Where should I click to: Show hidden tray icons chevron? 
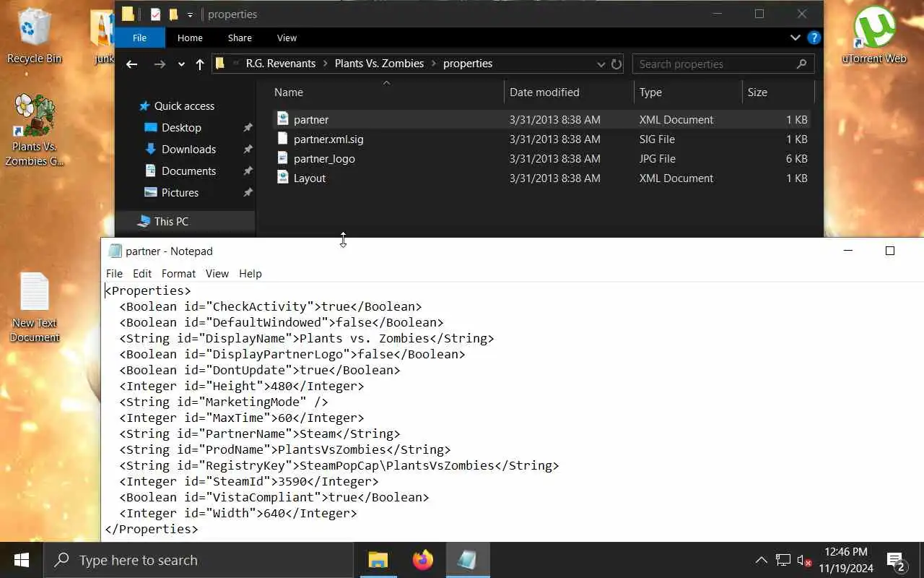(x=761, y=560)
